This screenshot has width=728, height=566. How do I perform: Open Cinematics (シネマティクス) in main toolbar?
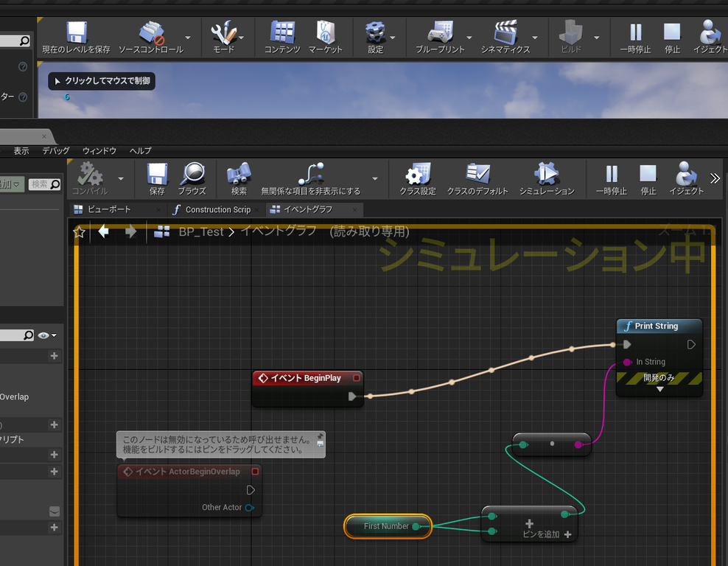505,38
